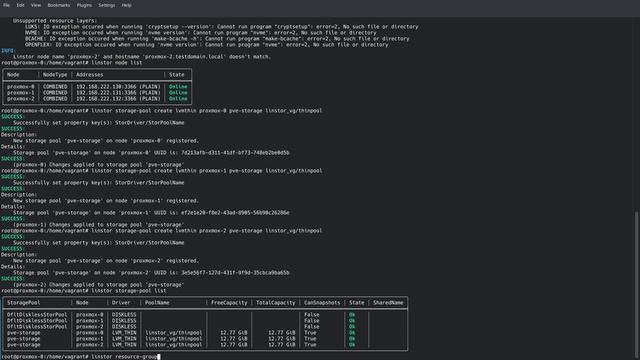Click the OPENFLEX error line

tap(207, 44)
